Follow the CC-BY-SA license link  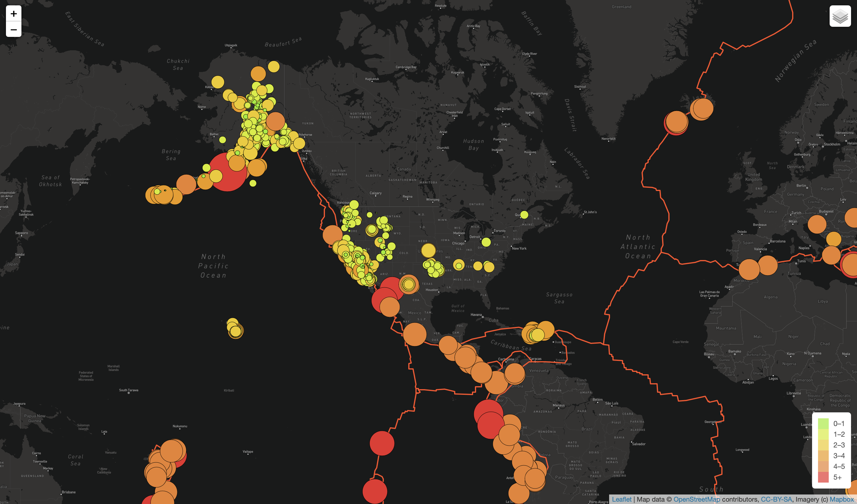[x=776, y=499]
